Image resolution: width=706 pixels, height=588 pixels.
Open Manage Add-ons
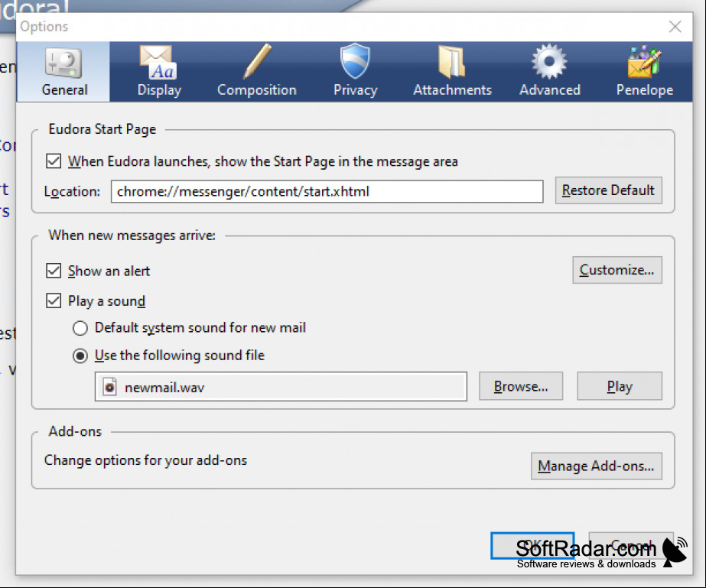point(597,466)
